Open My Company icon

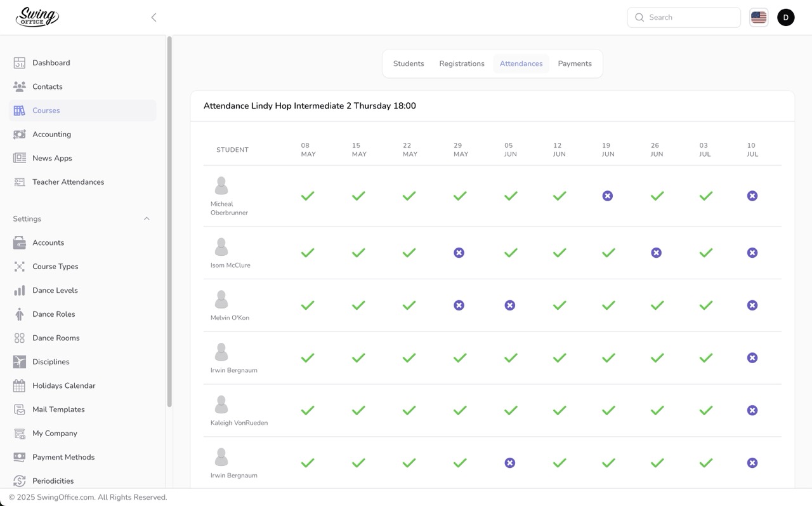pos(20,434)
